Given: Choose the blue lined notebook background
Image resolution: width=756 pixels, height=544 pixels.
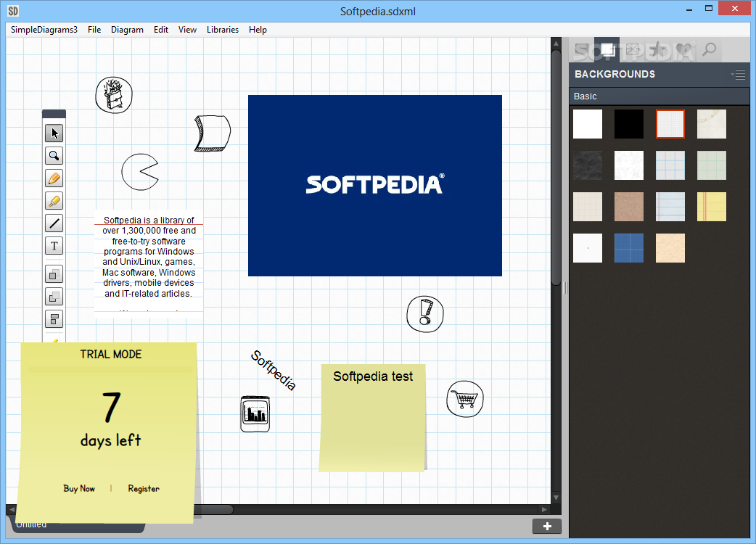Looking at the screenshot, I should click(670, 207).
